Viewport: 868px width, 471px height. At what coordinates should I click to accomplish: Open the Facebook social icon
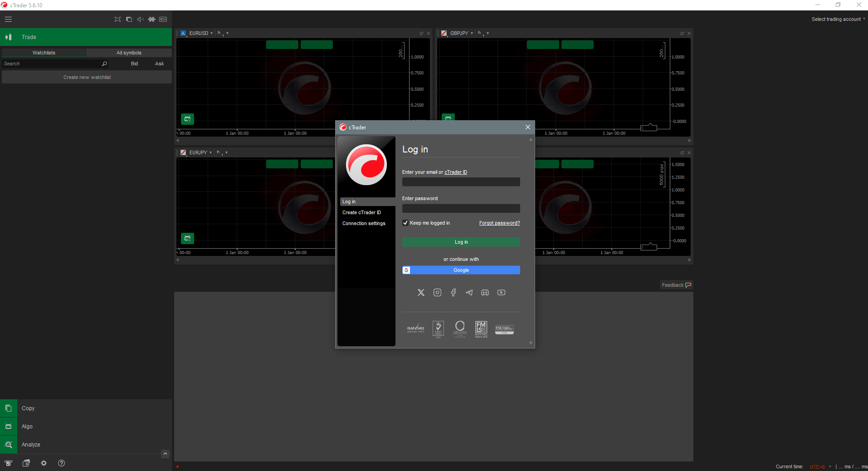[453, 293]
